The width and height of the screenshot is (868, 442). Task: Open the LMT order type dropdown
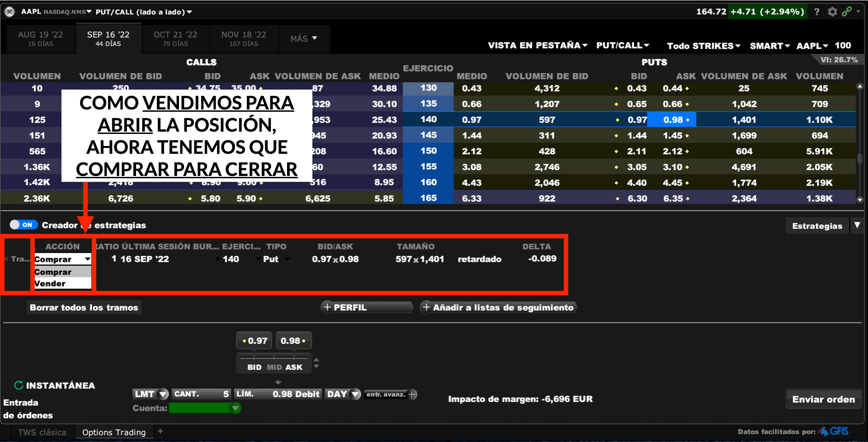pos(151,394)
